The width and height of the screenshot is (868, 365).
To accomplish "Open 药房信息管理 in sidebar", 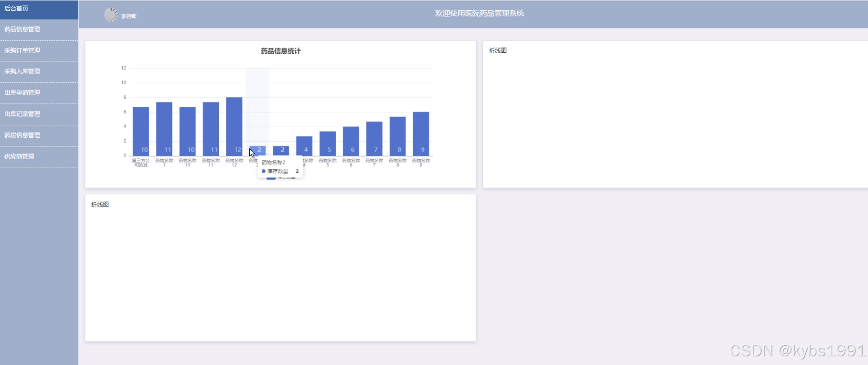I will point(39,135).
